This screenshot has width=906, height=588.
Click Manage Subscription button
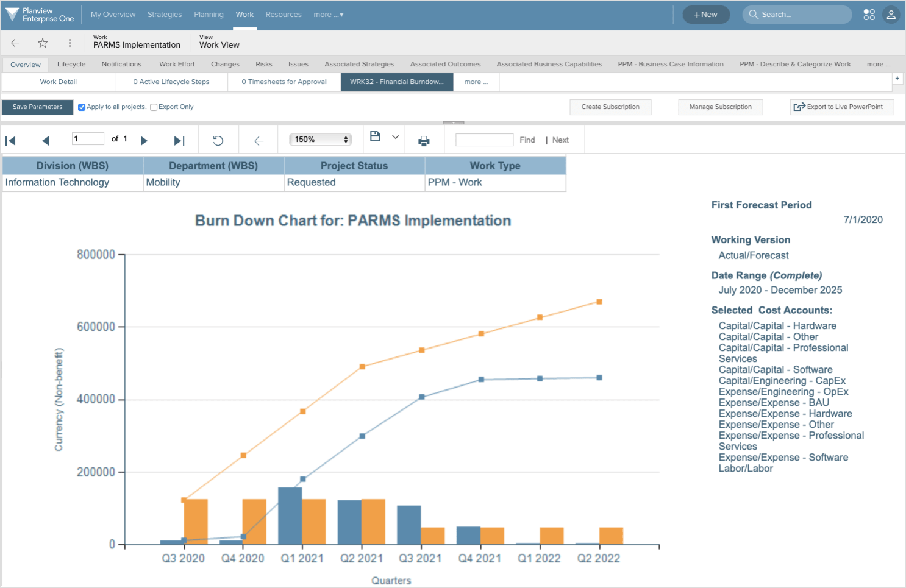coord(721,107)
